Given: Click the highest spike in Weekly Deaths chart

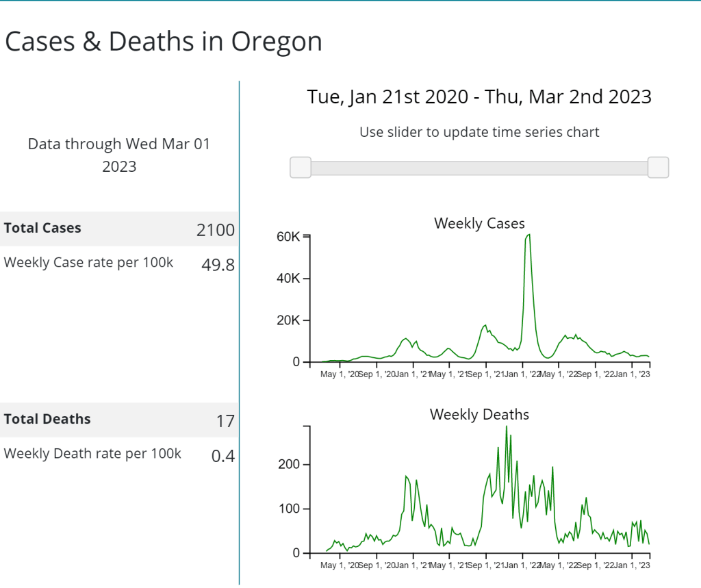Looking at the screenshot, I should tap(506, 427).
